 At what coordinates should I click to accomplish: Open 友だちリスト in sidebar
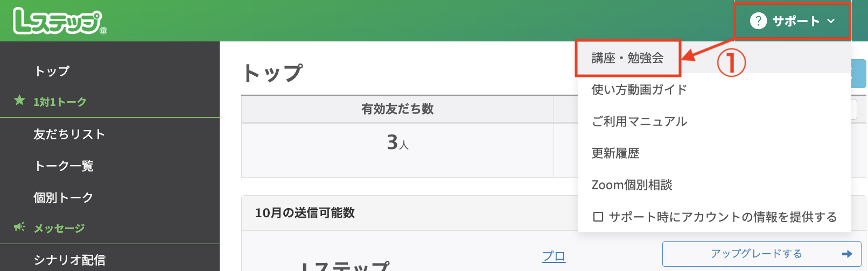[x=69, y=134]
